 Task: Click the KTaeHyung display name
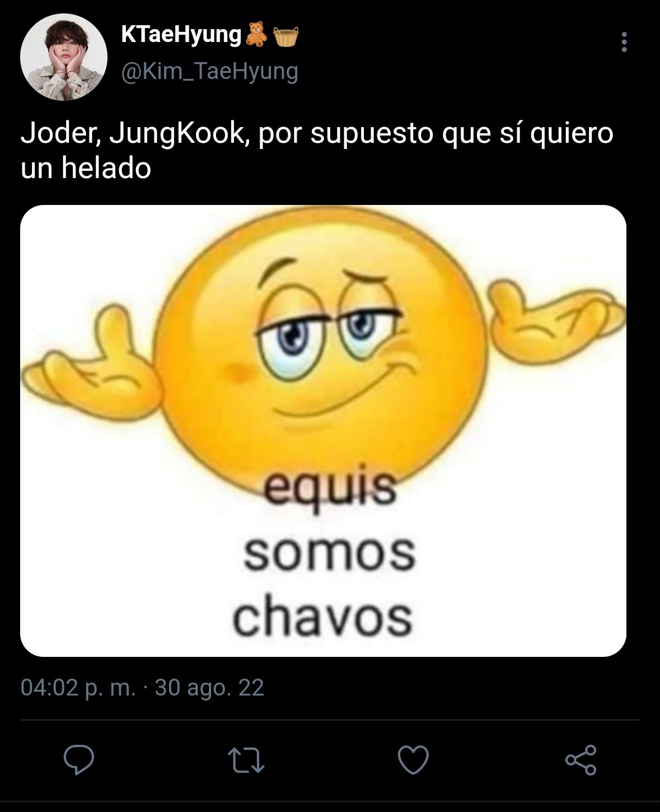coord(181,35)
